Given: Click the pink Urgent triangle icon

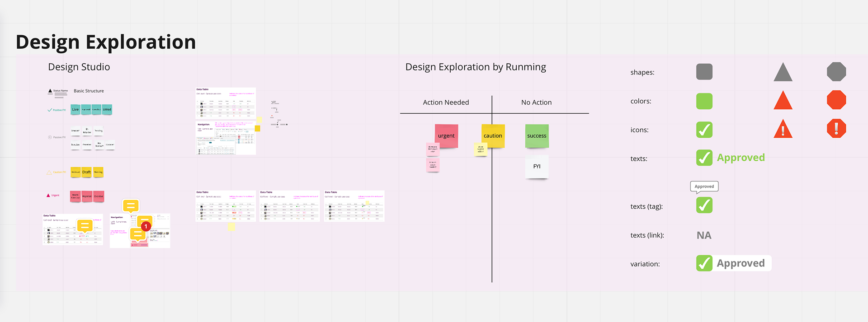Looking at the screenshot, I should pos(48,196).
